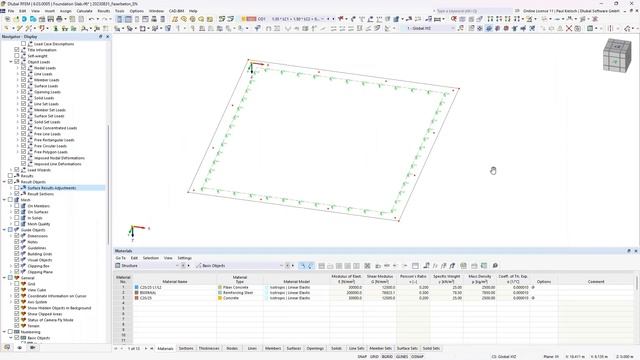Open the File menu
This screenshot has width=640, height=360.
click(x=11, y=11)
